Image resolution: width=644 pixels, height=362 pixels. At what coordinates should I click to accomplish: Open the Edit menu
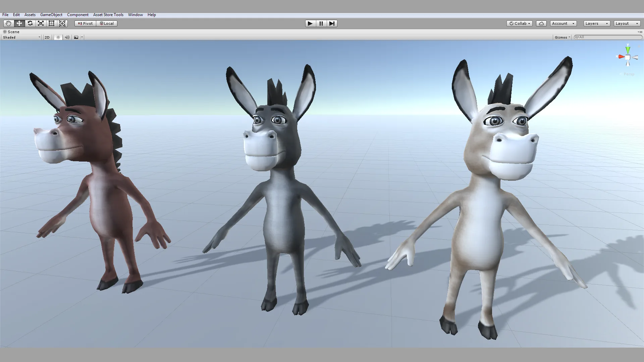pos(16,15)
